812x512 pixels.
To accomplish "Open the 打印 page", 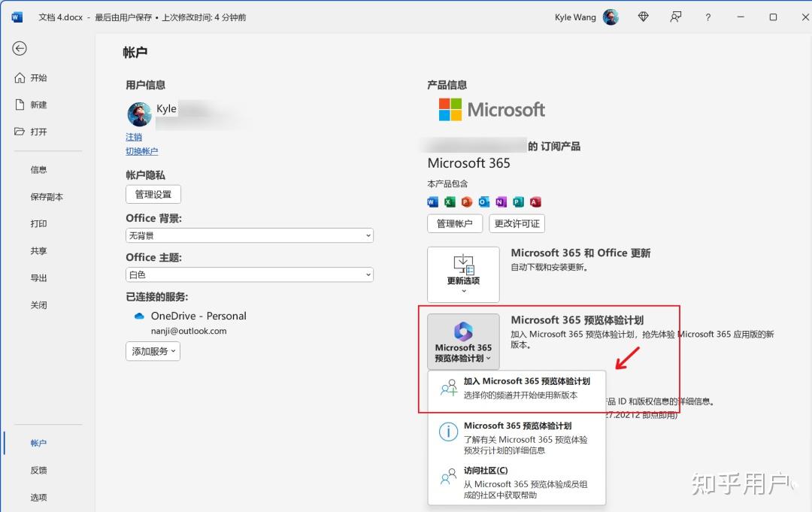I will (38, 223).
